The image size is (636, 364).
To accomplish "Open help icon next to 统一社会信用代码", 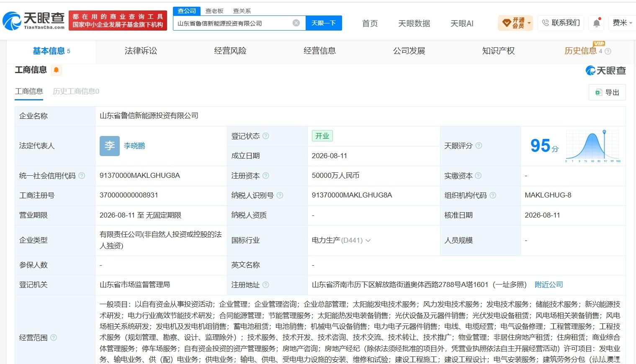I will [x=82, y=176].
